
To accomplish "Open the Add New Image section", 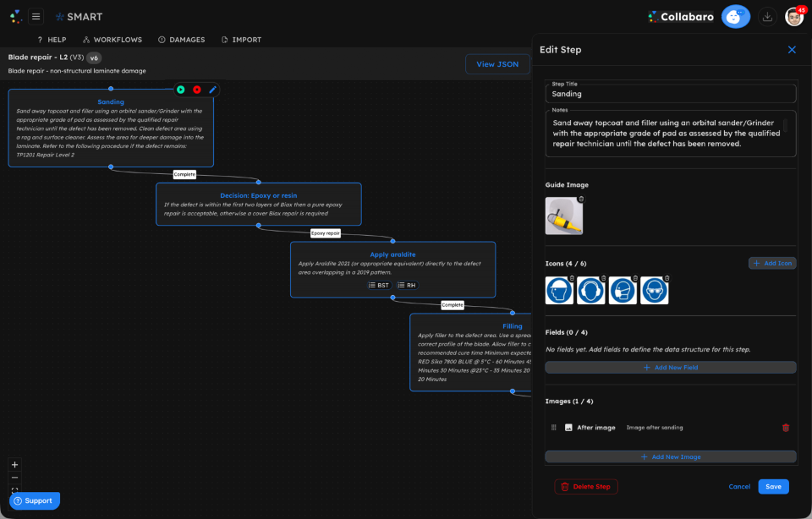I will [670, 456].
